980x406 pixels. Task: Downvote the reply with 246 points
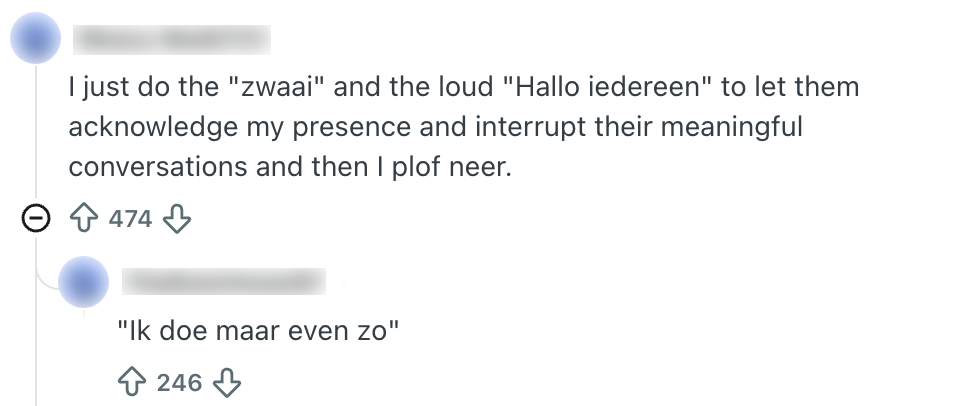tap(227, 382)
